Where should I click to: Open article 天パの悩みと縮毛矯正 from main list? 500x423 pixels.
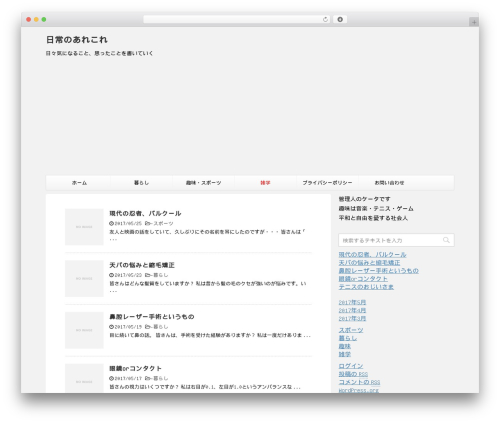point(142,265)
